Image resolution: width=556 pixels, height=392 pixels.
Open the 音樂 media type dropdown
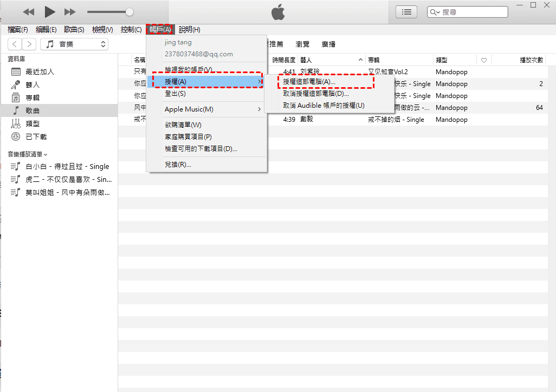[x=74, y=44]
